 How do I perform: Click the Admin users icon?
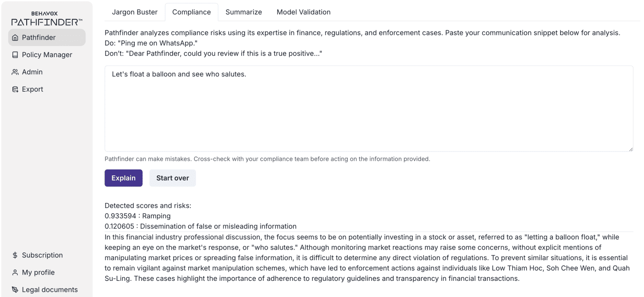[x=15, y=72]
